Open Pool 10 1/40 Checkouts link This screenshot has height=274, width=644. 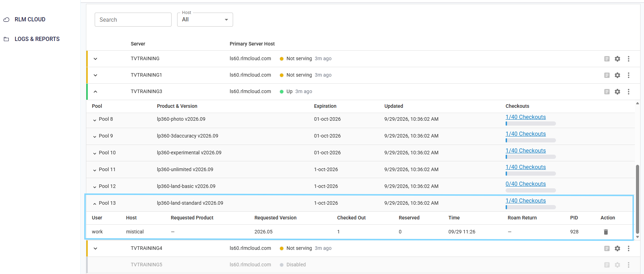point(526,151)
